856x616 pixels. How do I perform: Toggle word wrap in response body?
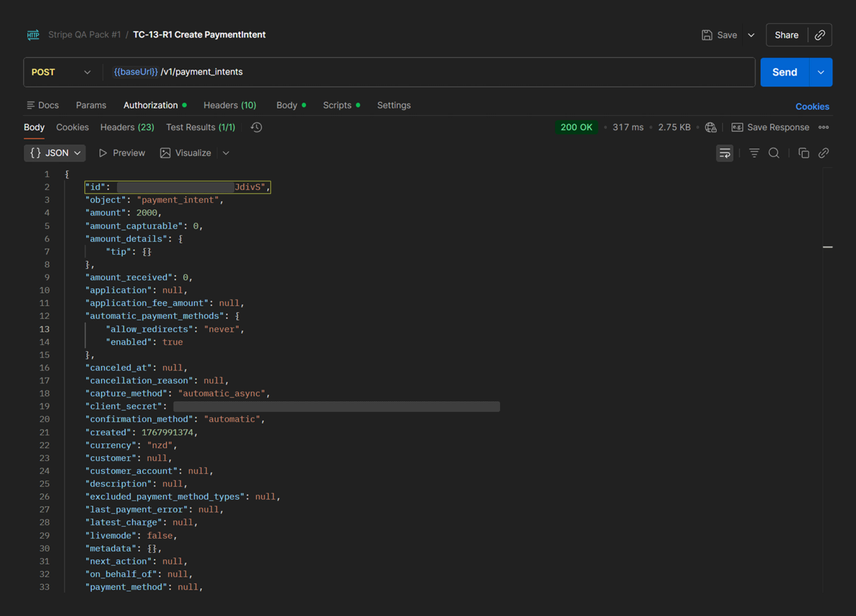click(x=724, y=153)
